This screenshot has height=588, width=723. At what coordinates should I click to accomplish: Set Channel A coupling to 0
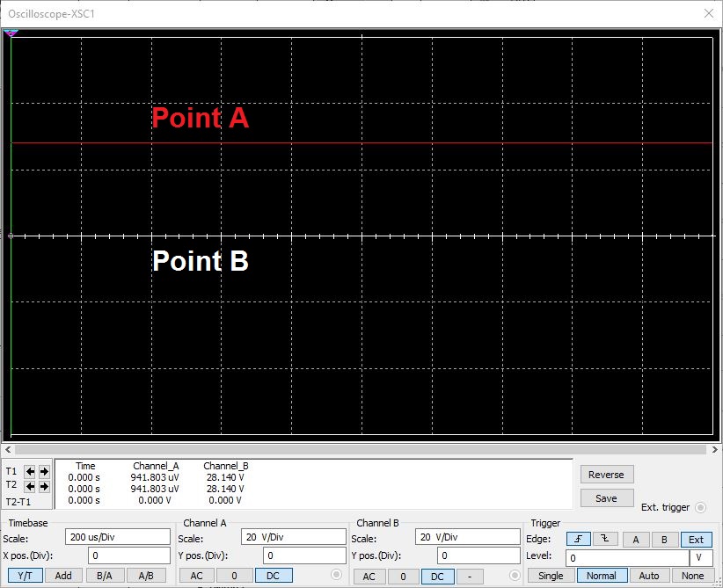coord(234,576)
